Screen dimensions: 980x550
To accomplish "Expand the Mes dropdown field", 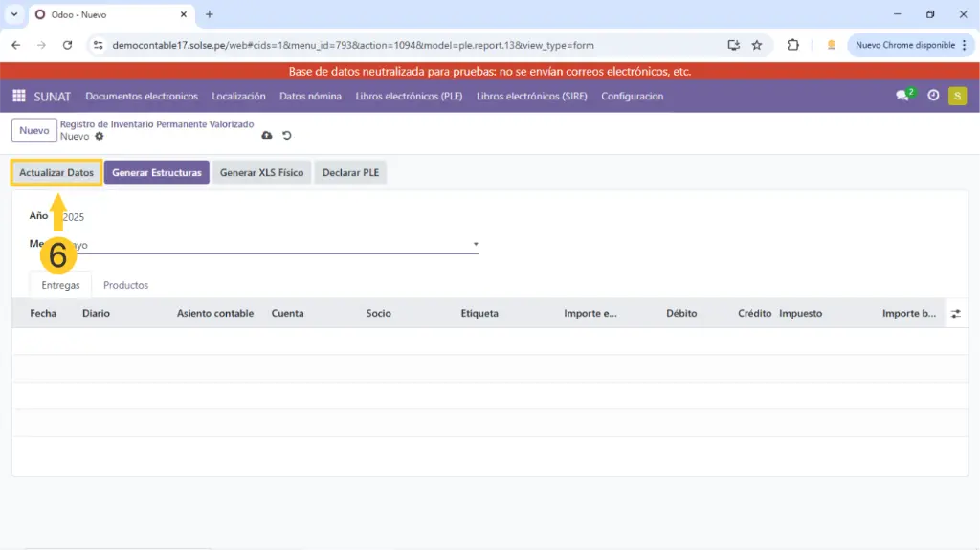I will pos(476,245).
